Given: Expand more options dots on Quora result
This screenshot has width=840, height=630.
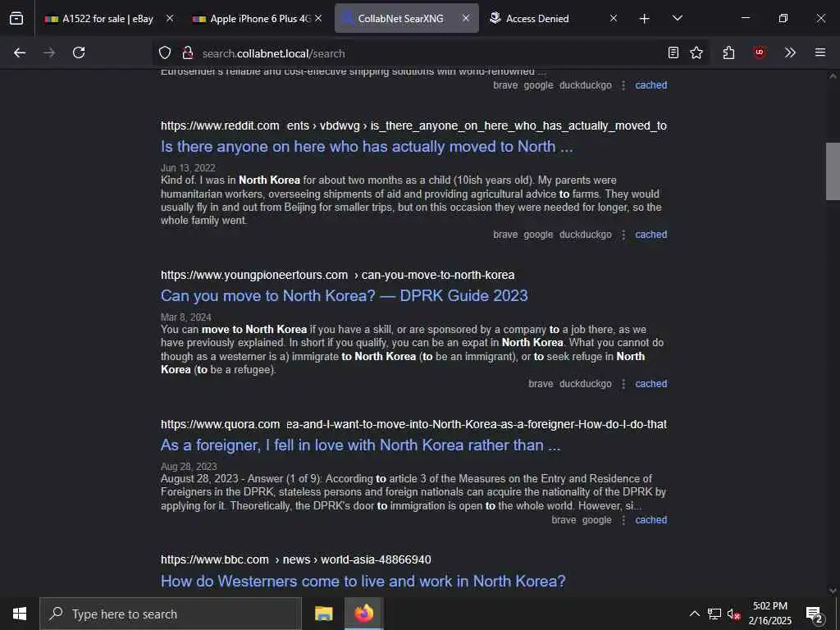Looking at the screenshot, I should pyautogui.click(x=623, y=520).
